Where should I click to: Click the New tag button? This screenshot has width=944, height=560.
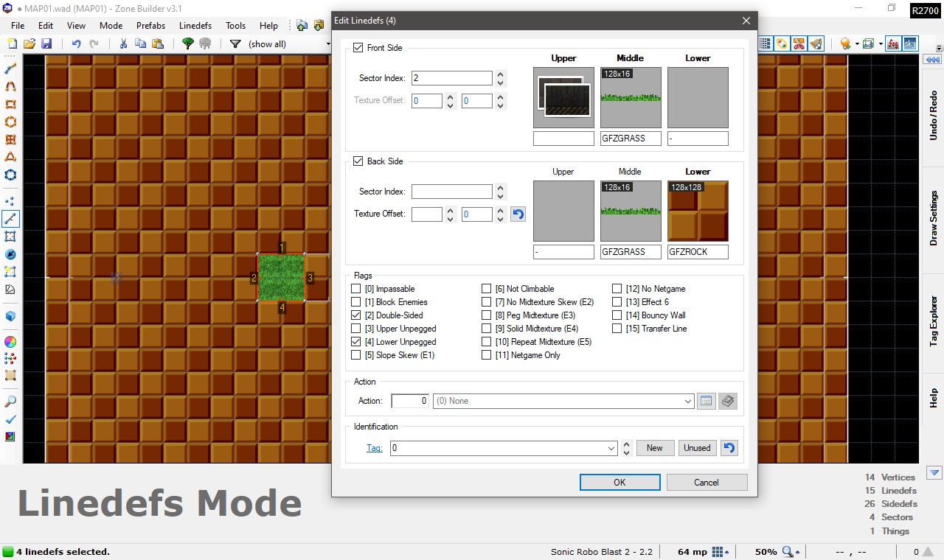tap(655, 448)
